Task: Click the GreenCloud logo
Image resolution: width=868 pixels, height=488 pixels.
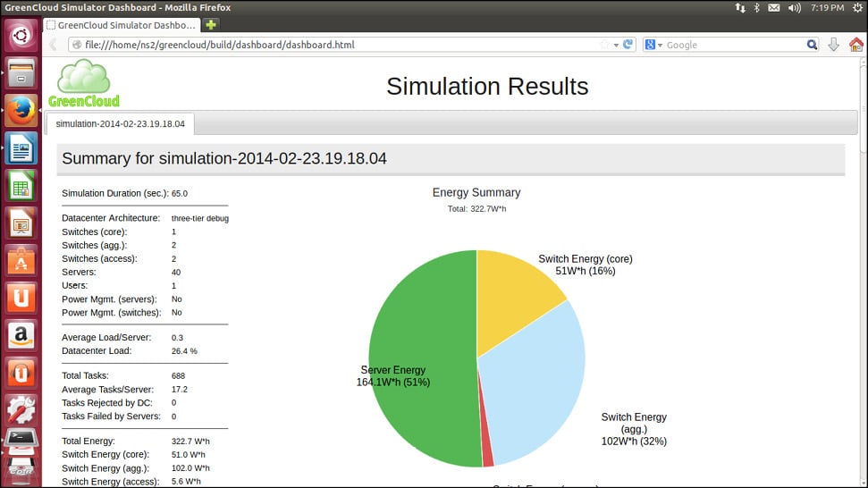Action: point(84,84)
